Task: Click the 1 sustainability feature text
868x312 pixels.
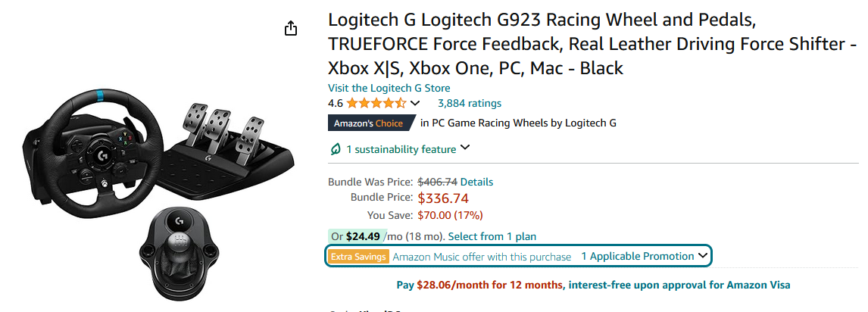Action: (401, 149)
